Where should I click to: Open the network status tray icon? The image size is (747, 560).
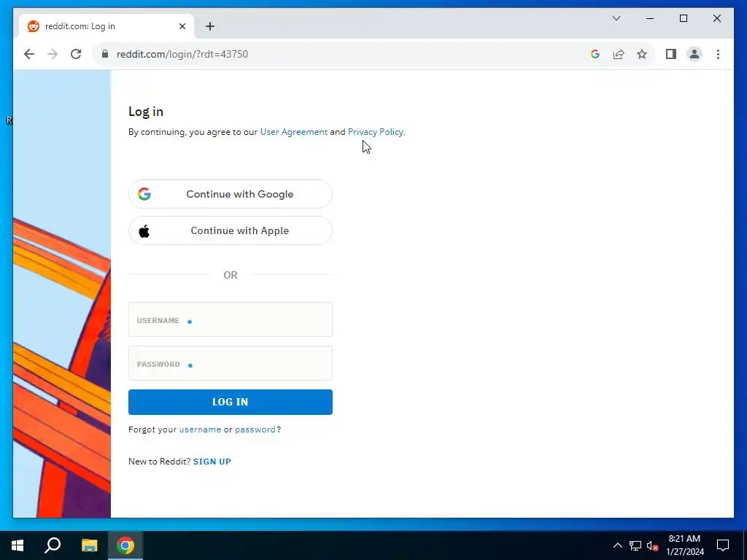pyautogui.click(x=635, y=545)
